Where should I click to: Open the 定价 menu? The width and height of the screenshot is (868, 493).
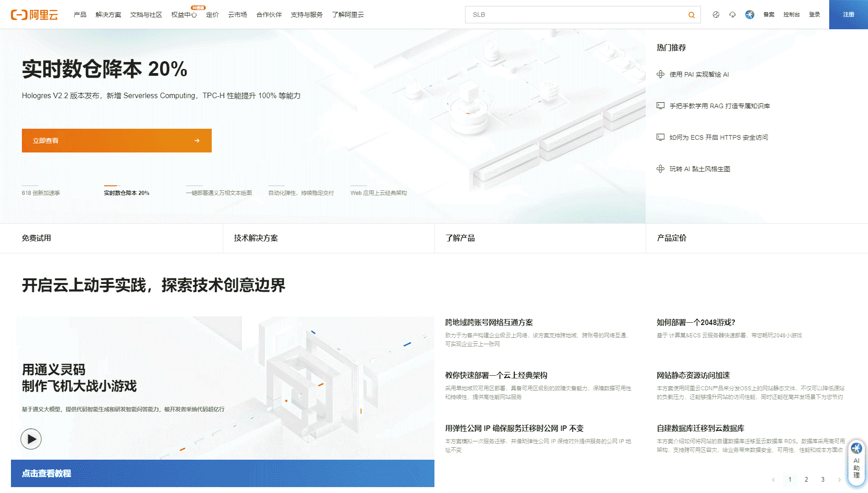tap(212, 15)
